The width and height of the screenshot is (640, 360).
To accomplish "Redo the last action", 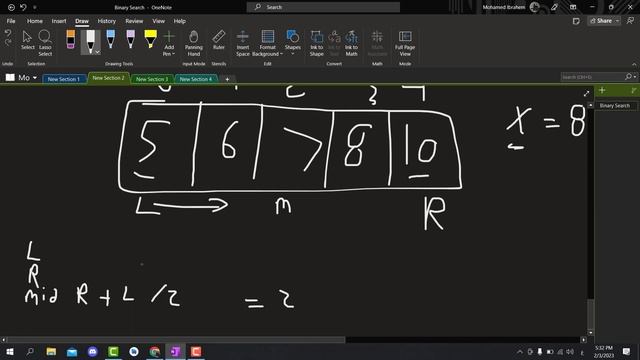I will (8, 42).
